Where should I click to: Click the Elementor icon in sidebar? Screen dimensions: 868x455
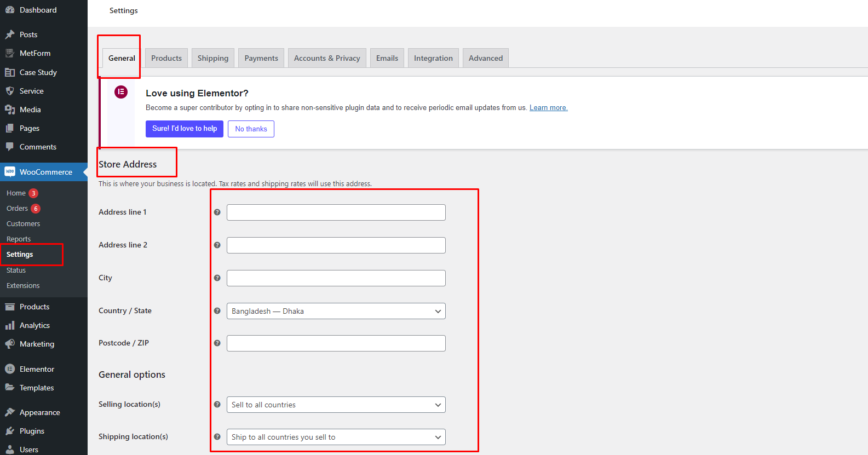tap(10, 369)
